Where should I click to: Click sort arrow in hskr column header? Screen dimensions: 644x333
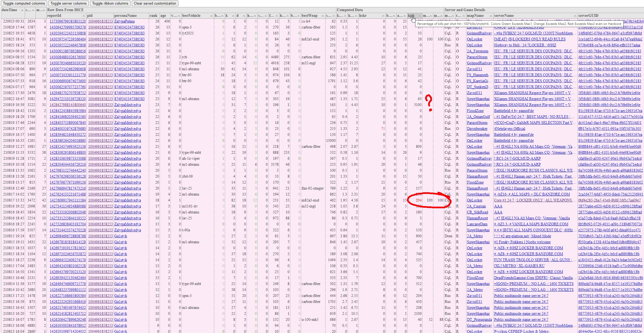tap(383, 16)
